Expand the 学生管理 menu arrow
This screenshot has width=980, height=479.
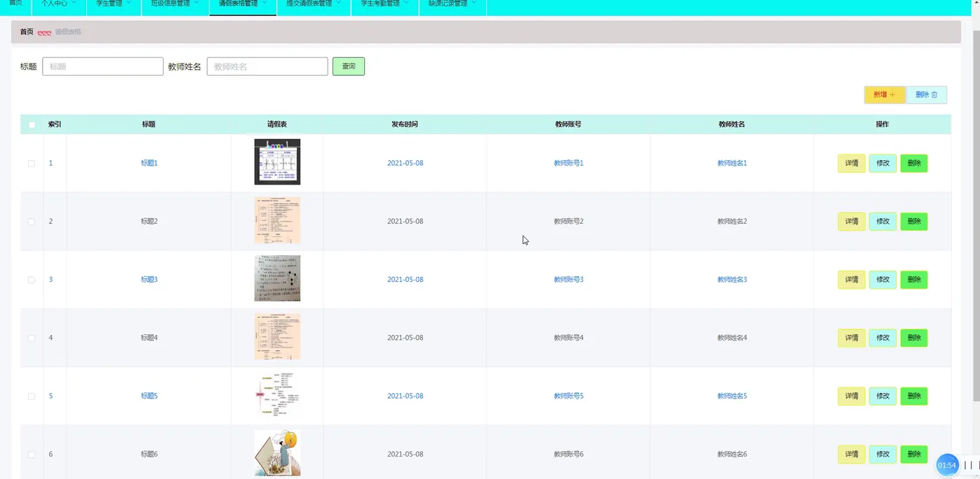pyautogui.click(x=130, y=3)
